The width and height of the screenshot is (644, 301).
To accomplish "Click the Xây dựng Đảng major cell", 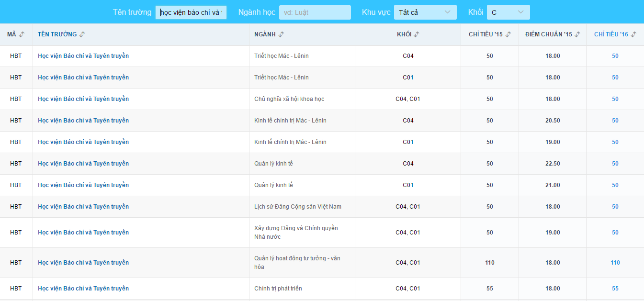I will point(296,233).
